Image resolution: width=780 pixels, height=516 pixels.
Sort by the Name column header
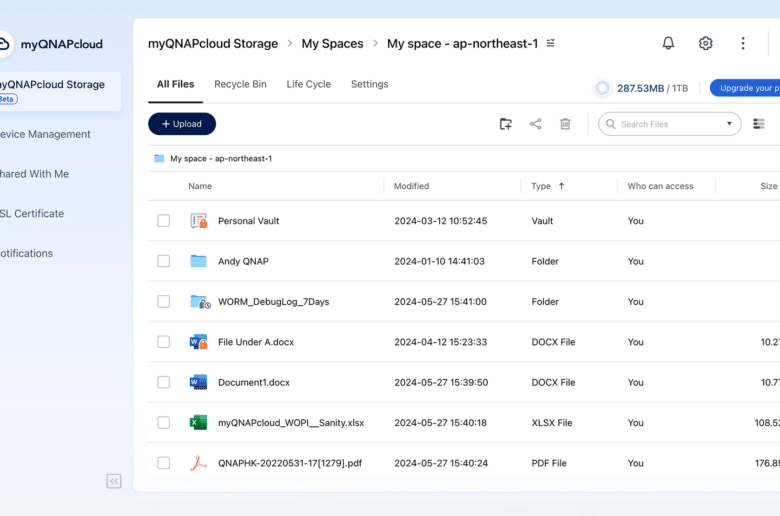(x=200, y=186)
